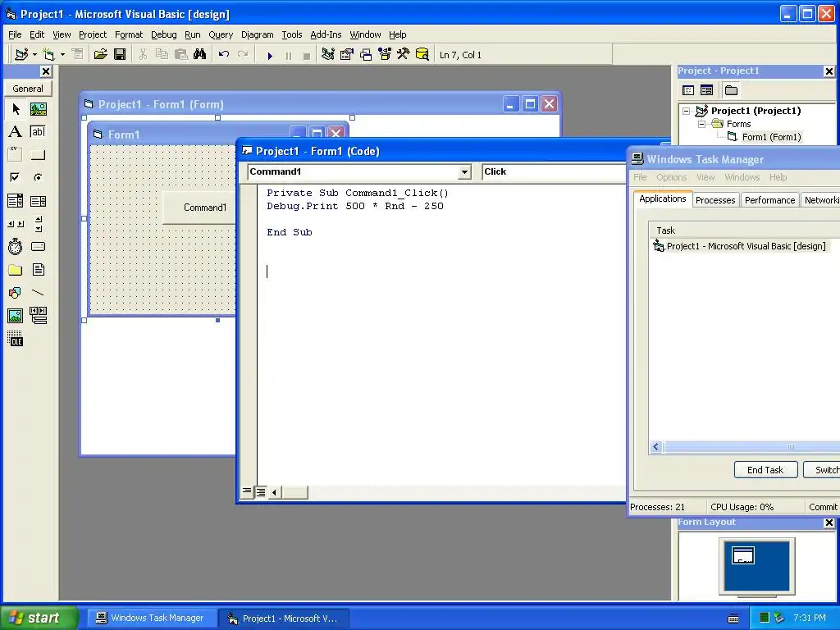This screenshot has width=840, height=630.
Task: Click View Object in the Project panel
Action: (706, 90)
